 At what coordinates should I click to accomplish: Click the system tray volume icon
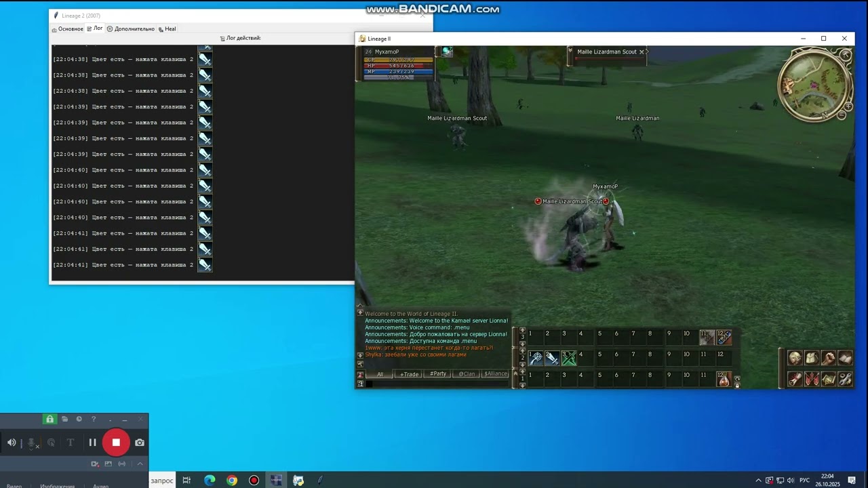pos(791,480)
